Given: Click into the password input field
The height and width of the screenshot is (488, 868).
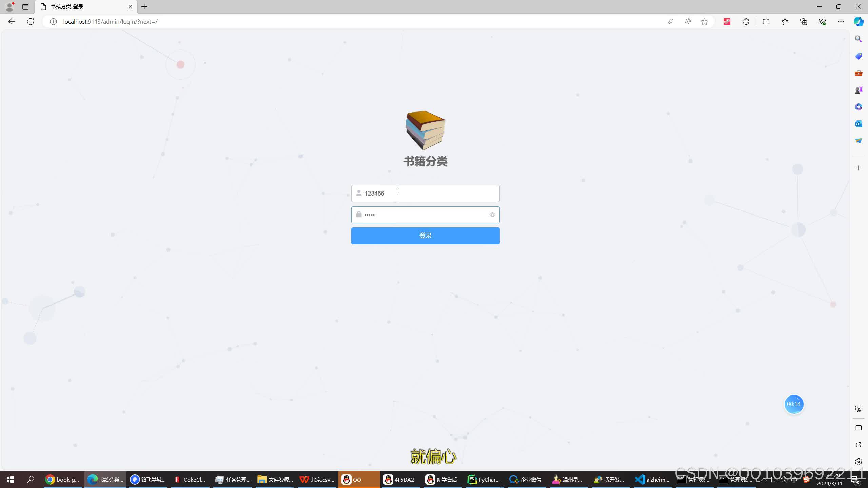Looking at the screenshot, I should pos(425,215).
